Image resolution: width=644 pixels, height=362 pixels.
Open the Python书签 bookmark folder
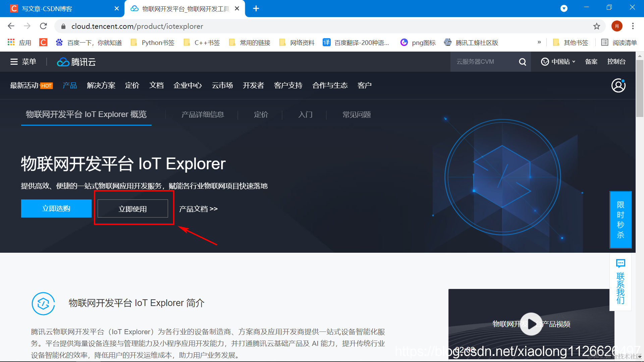pos(152,43)
